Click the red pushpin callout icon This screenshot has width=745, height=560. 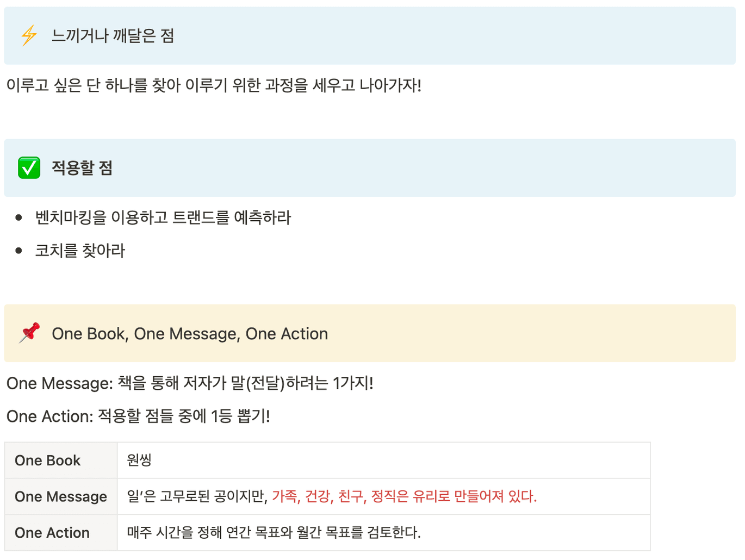coord(29,333)
